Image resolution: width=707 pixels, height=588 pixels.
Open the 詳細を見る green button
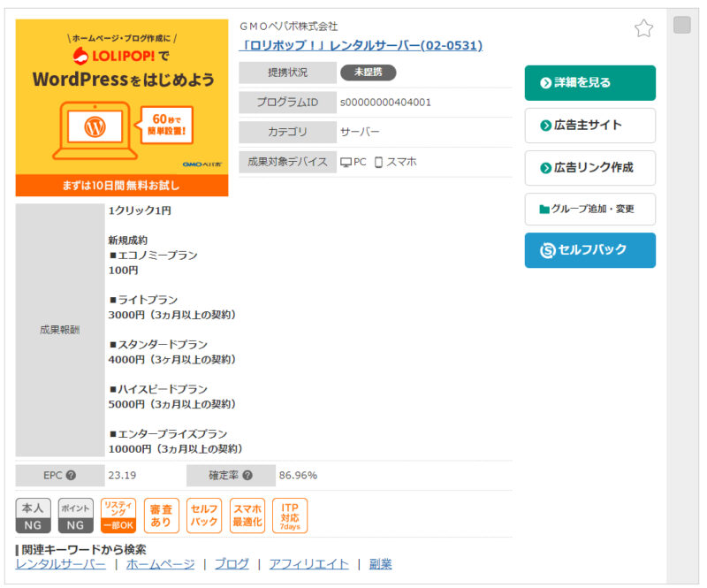coord(589,83)
